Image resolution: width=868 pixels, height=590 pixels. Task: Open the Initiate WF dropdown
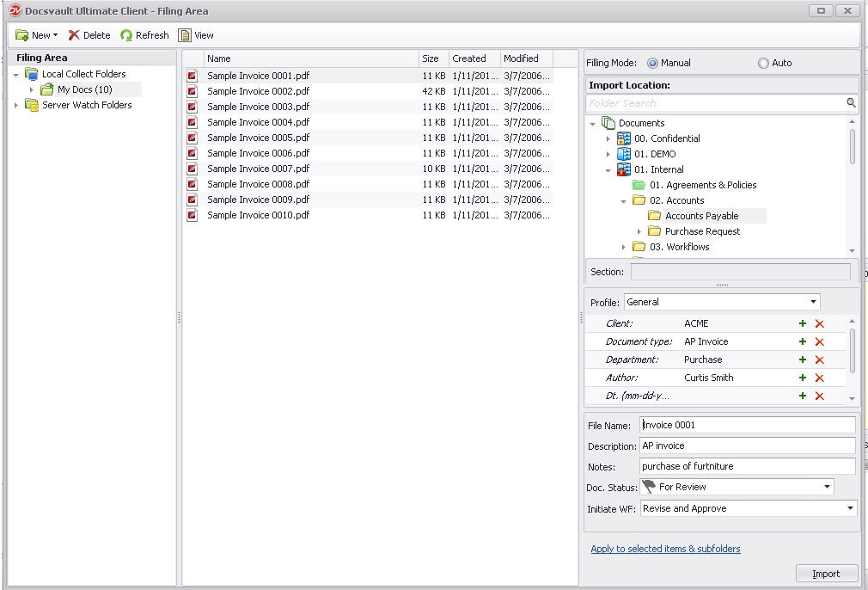point(850,508)
